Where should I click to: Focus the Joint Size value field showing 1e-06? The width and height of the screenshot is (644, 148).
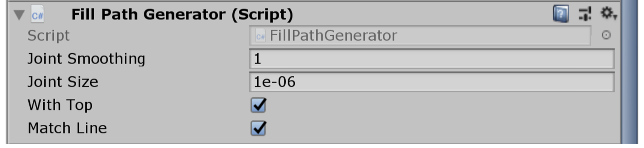[432, 82]
